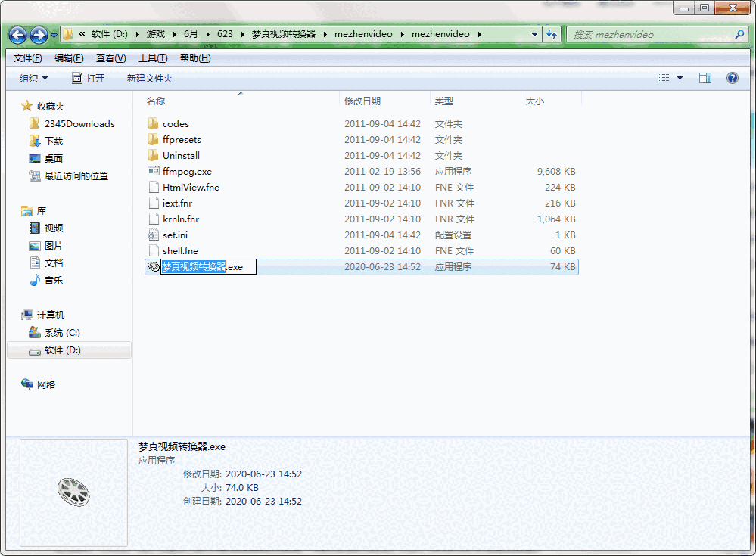Open recent locations dropdown beside navigation arrows

54,35
